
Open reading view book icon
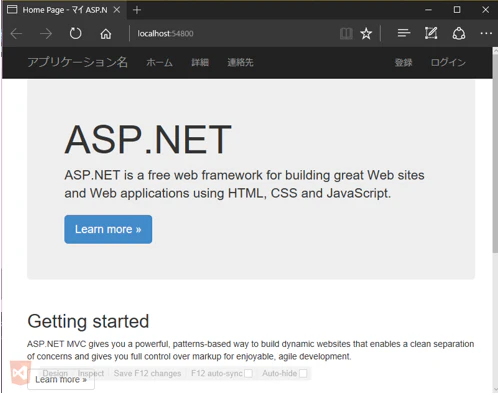[x=346, y=34]
